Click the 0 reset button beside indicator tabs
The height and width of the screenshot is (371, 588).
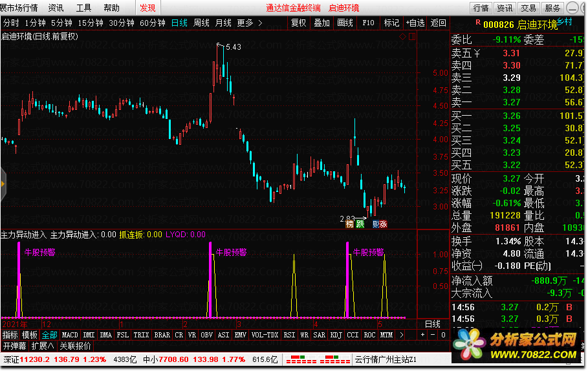tap(443, 335)
